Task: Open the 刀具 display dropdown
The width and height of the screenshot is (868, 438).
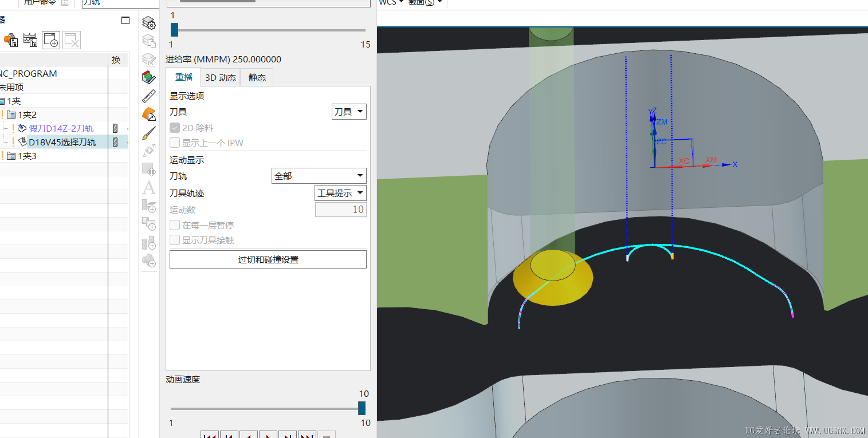Action: 349,112
